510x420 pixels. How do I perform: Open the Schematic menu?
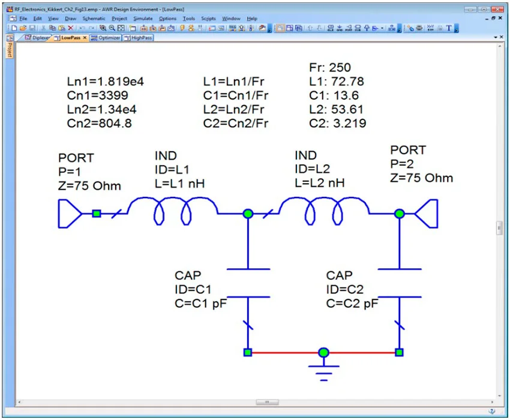(x=94, y=19)
